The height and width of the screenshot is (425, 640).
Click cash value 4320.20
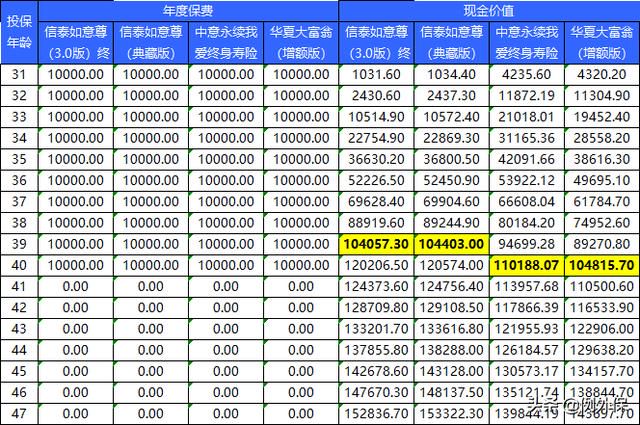tap(602, 74)
